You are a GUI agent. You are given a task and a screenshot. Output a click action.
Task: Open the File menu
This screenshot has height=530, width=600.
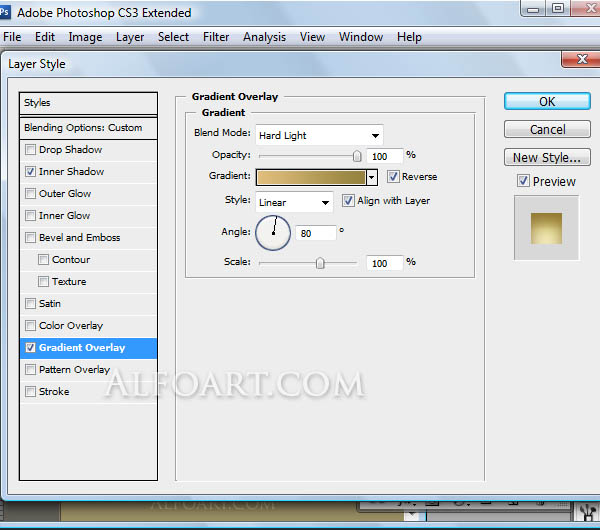click(x=12, y=37)
